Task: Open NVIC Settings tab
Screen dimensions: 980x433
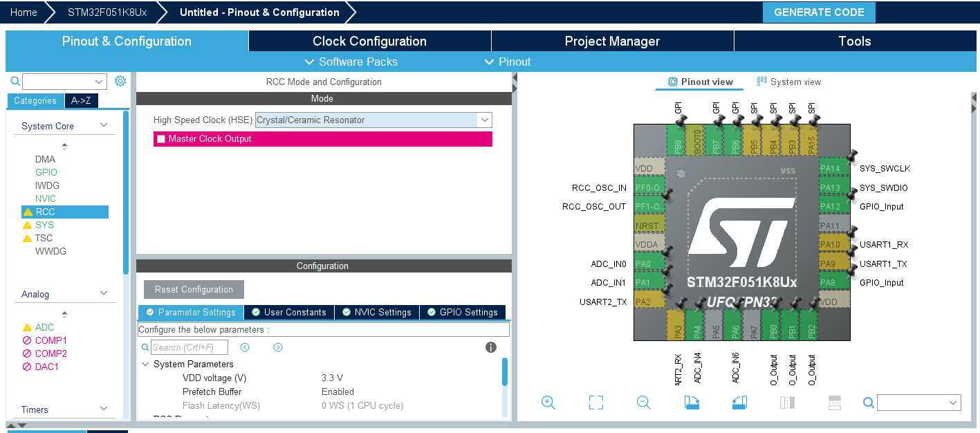Action: (377, 312)
